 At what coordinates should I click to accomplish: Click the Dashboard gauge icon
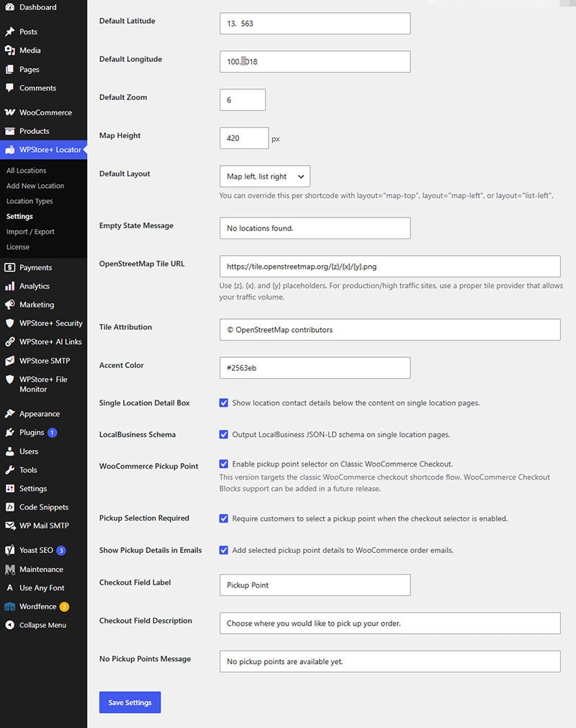click(x=10, y=7)
